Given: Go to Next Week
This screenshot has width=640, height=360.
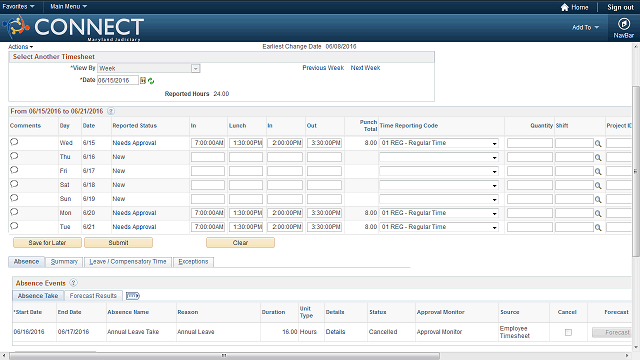Looking at the screenshot, I should point(365,68).
